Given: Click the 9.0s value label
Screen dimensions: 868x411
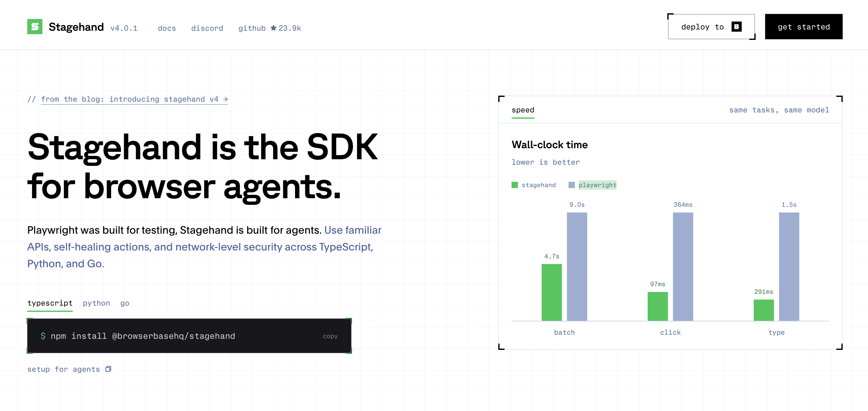Looking at the screenshot, I should [x=577, y=205].
